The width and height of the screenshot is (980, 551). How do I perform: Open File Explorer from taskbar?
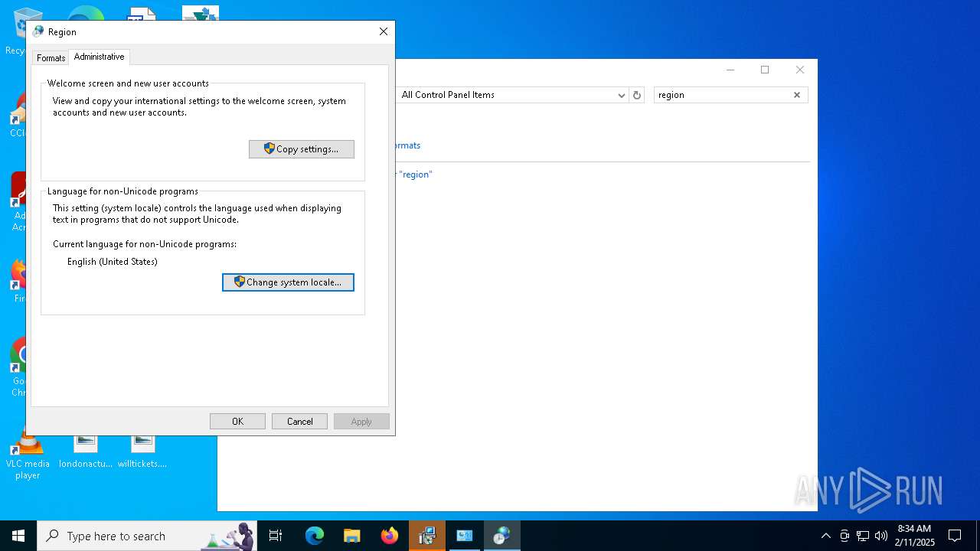click(x=351, y=536)
